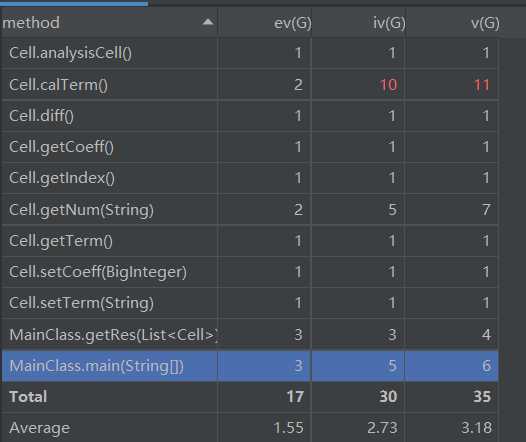Image resolution: width=526 pixels, height=442 pixels.
Task: Click the Average row label
Action: (x=40, y=428)
